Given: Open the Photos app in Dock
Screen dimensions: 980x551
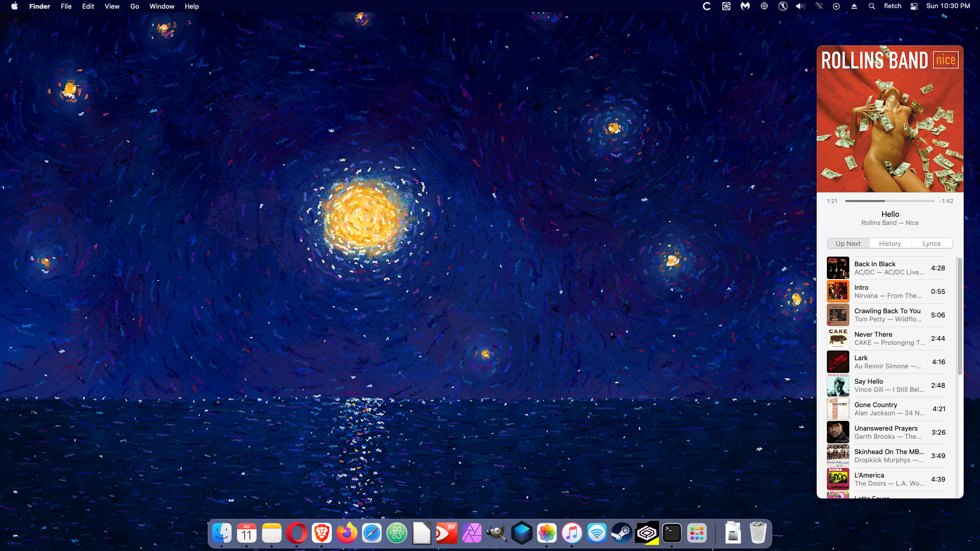Looking at the screenshot, I should coord(547,533).
